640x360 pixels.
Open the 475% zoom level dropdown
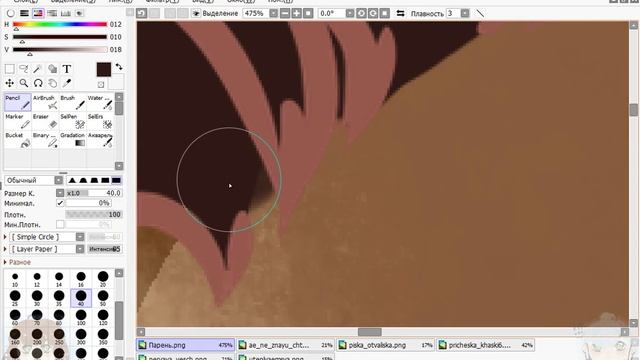point(273,13)
